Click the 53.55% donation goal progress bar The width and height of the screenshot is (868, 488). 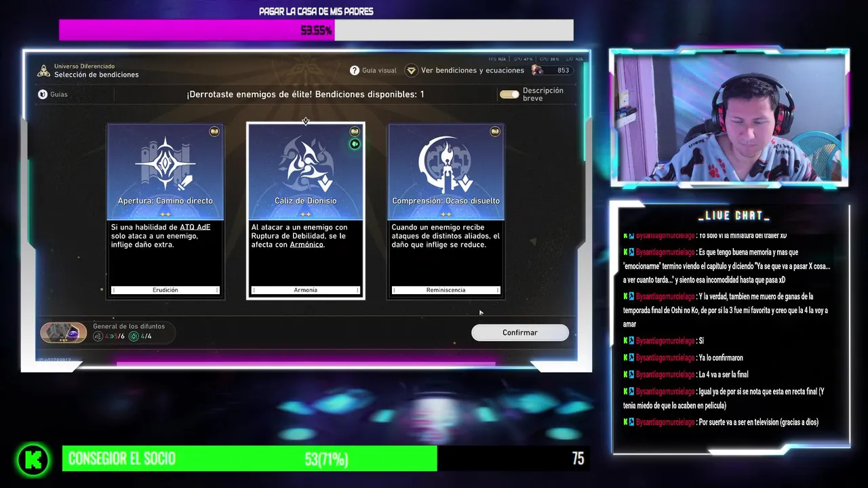(x=316, y=30)
